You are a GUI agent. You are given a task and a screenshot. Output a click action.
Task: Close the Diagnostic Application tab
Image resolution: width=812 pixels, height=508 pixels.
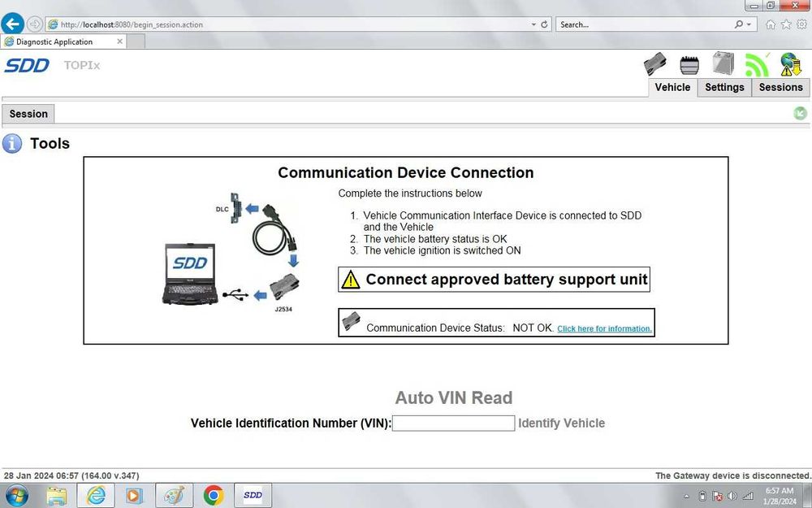[x=119, y=41]
